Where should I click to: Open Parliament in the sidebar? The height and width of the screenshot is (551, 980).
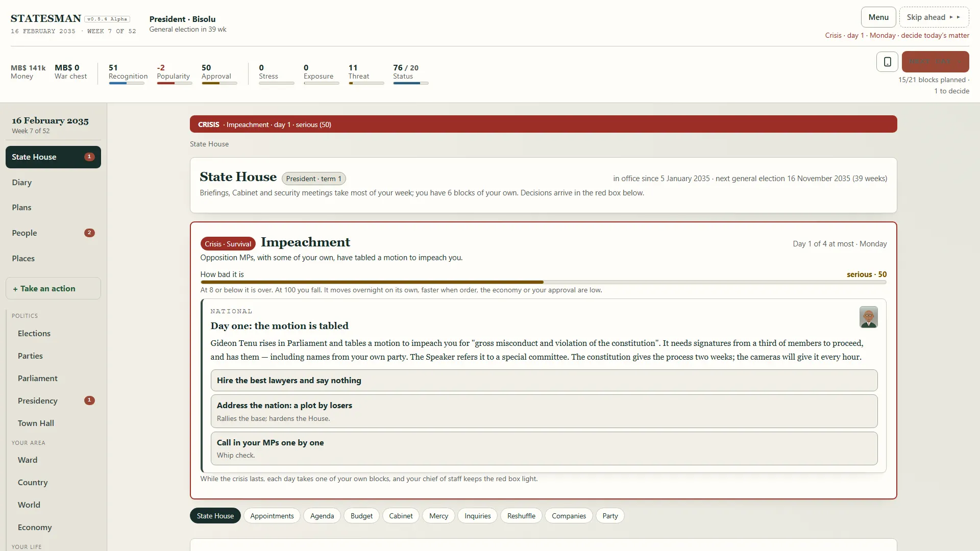[x=56, y=379]
